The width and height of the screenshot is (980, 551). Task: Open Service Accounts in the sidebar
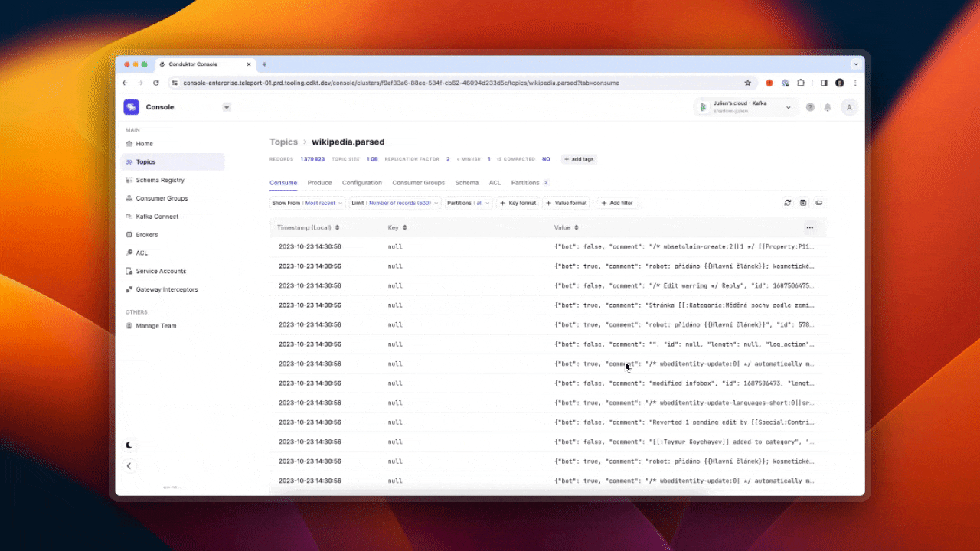[173, 271]
